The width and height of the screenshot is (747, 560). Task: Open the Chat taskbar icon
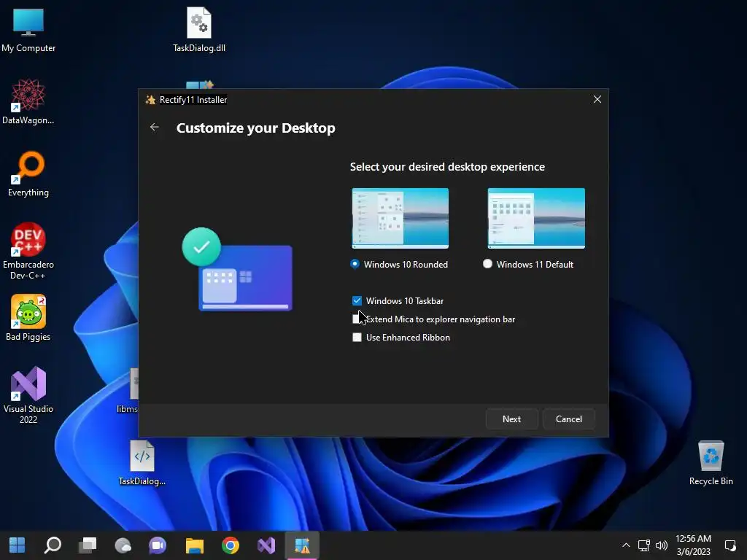pyautogui.click(x=158, y=545)
